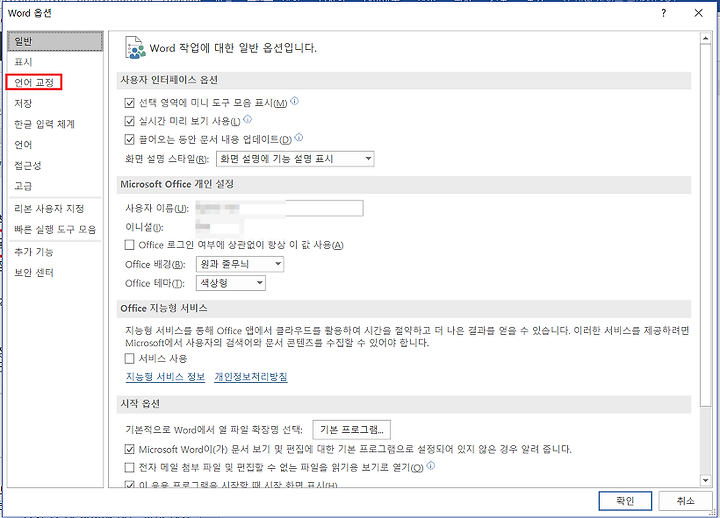Click info icon next to 미니 도구 모음 표시
This screenshot has width=720, height=518.
tap(294, 101)
